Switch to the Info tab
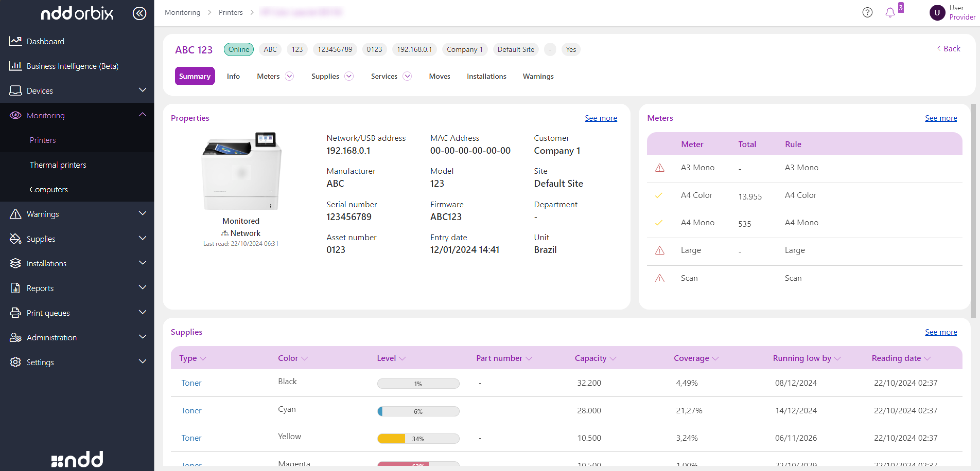This screenshot has height=471, width=980. point(233,76)
